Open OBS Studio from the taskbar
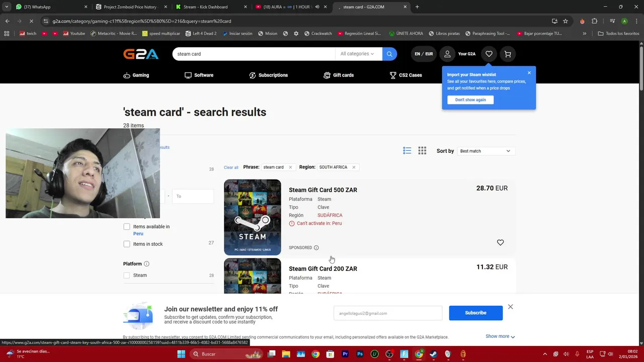 click(x=389, y=354)
